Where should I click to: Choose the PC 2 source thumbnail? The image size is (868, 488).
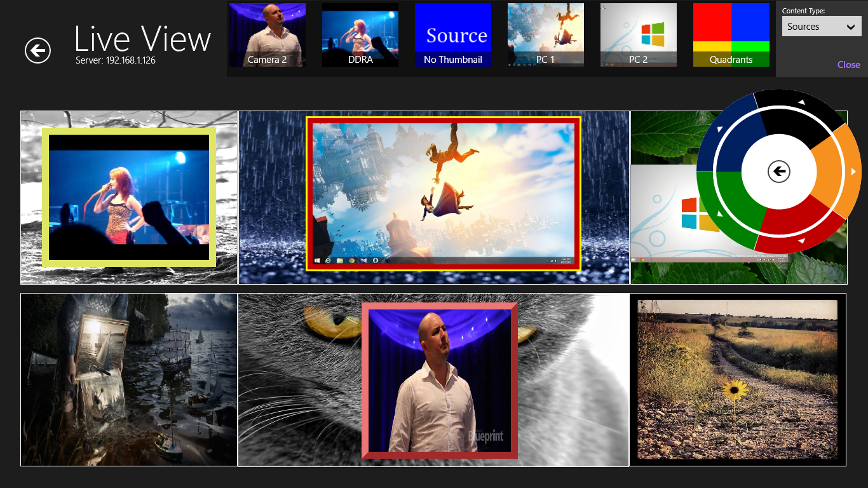pyautogui.click(x=639, y=35)
